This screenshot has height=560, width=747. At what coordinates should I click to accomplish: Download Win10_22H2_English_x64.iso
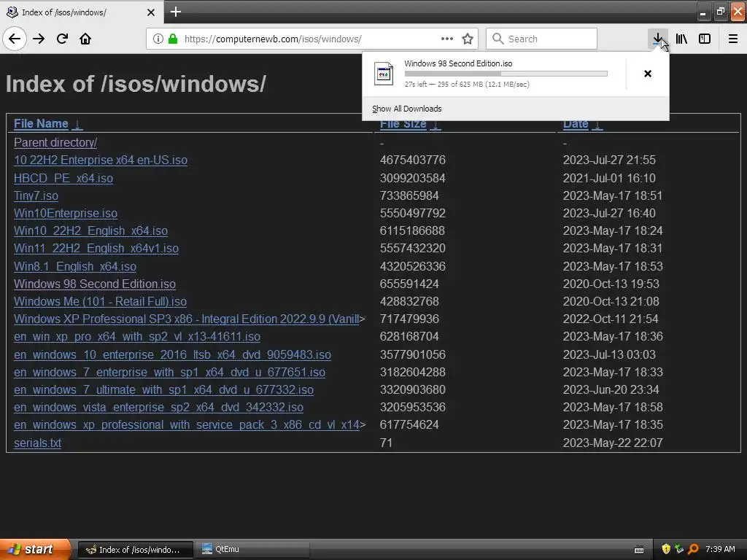point(90,230)
